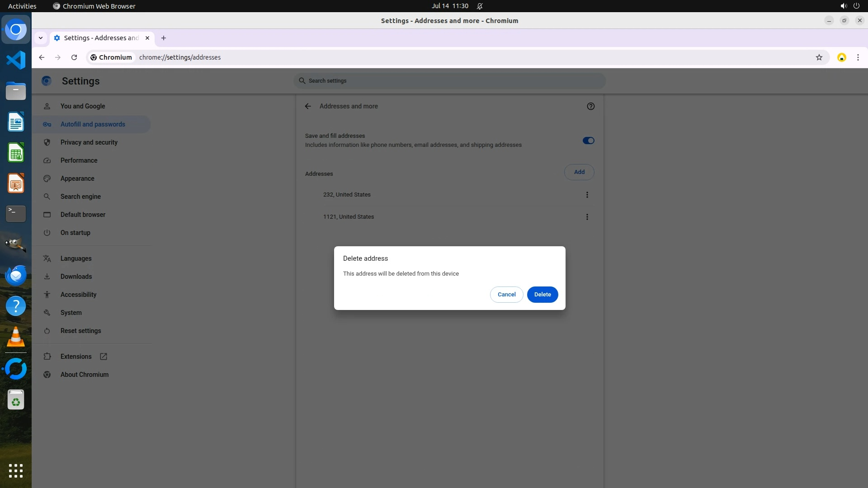Toggle system notifications bell in top bar
This screenshot has height=488, width=868.
[480, 6]
